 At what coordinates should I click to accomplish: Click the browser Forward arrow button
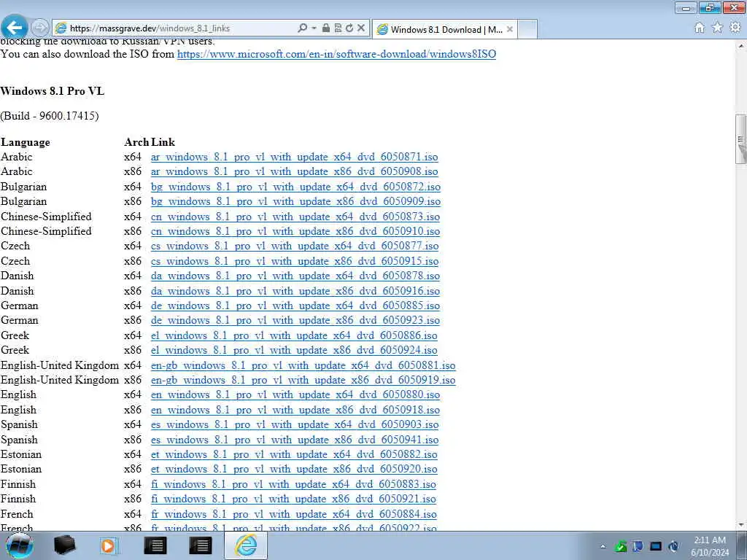pos(40,28)
